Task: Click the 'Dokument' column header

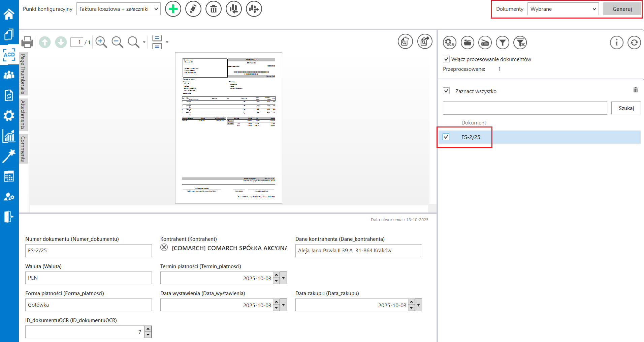Action: [x=474, y=122]
